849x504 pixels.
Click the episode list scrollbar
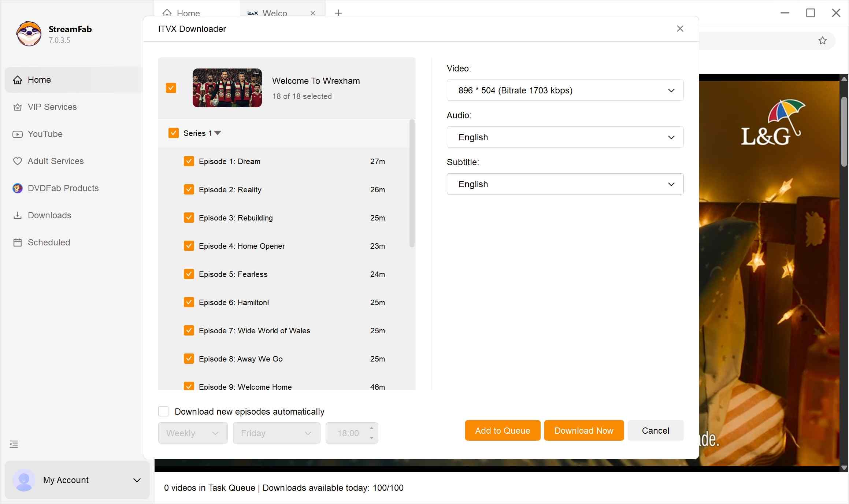click(x=412, y=183)
